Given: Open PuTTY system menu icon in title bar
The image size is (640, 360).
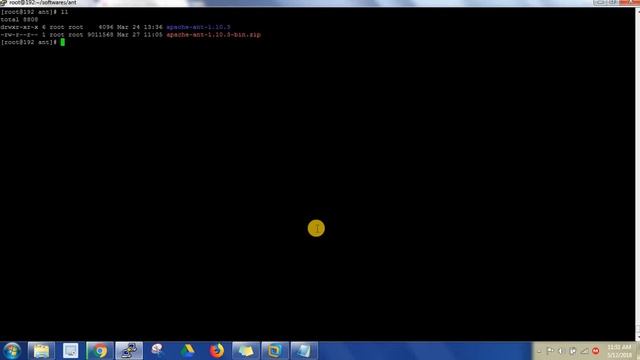Looking at the screenshot, I should pyautogui.click(x=3, y=3).
